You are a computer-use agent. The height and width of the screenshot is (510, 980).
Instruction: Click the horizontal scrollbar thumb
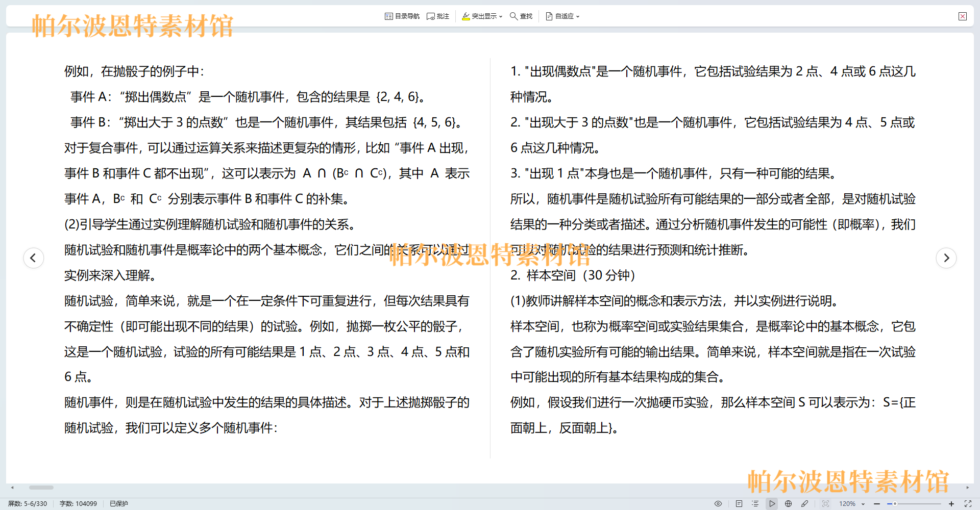(41, 488)
